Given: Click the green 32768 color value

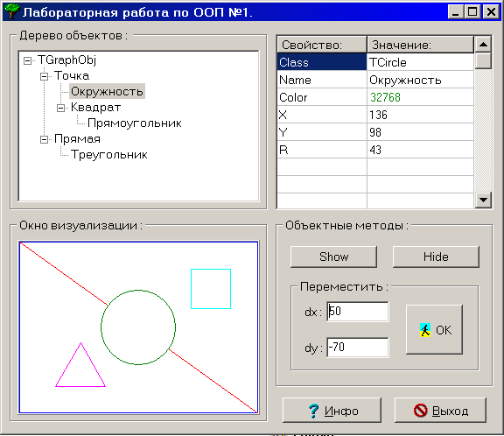Looking at the screenshot, I should 420,97.
